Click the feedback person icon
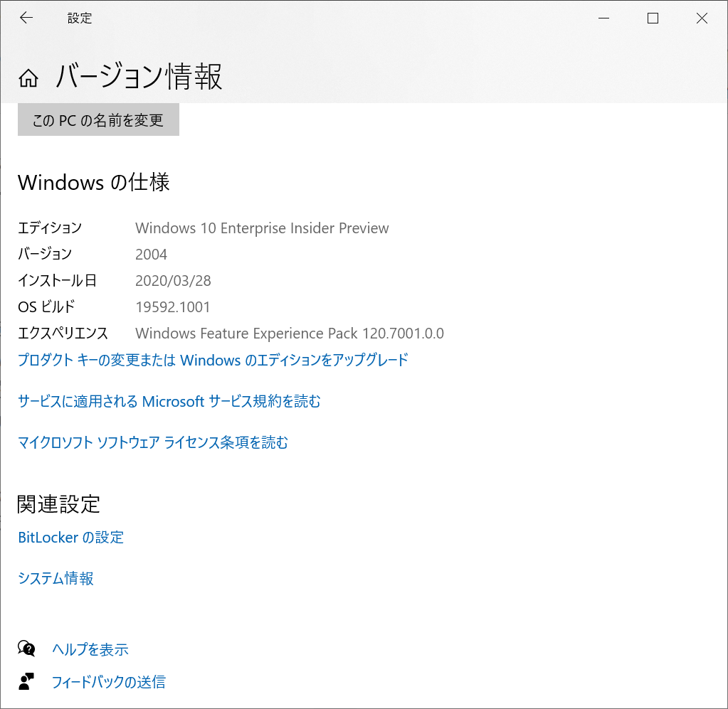The image size is (728, 709). (x=26, y=681)
